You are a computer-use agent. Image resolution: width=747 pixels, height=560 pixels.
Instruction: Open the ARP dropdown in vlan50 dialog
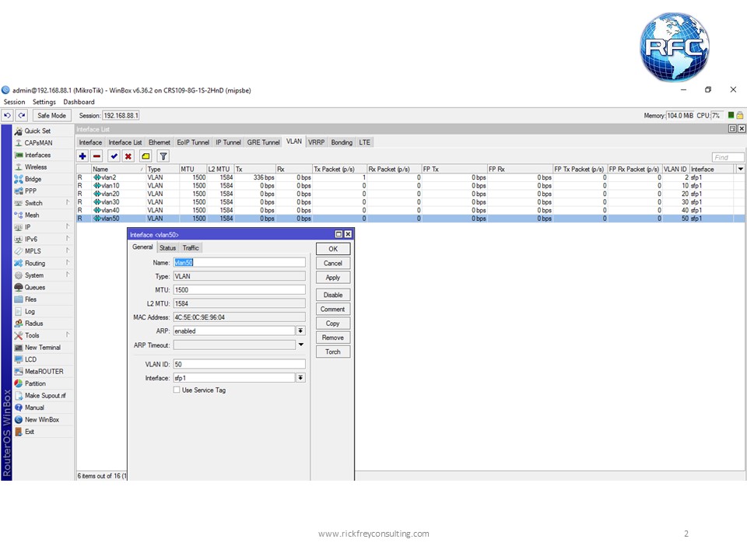tap(300, 331)
